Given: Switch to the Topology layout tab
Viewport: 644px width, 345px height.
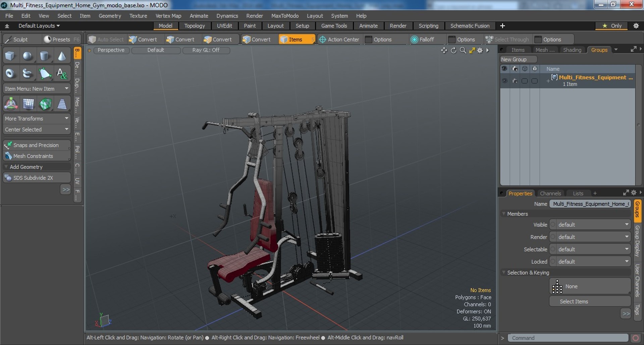Looking at the screenshot, I should 195,26.
